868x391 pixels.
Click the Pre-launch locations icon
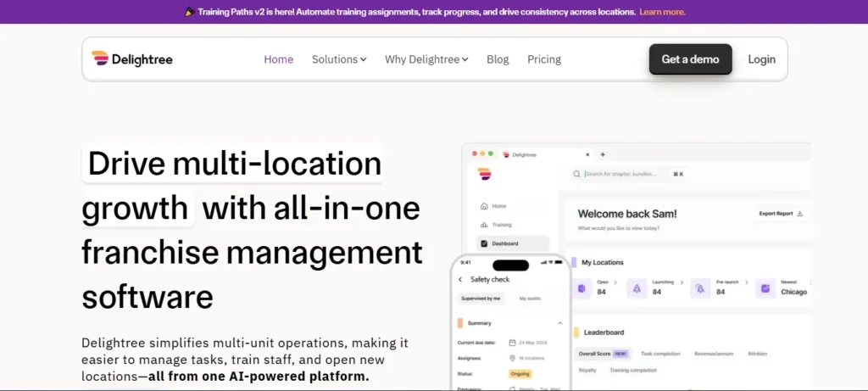(x=700, y=288)
